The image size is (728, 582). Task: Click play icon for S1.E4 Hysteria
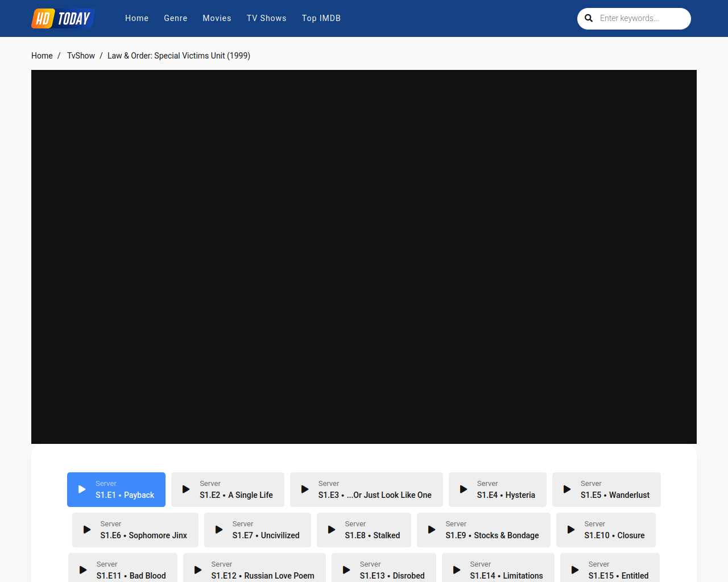464,489
